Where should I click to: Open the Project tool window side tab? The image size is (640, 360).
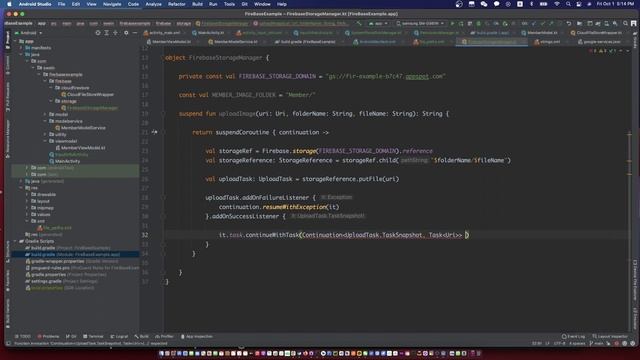[x=8, y=40]
